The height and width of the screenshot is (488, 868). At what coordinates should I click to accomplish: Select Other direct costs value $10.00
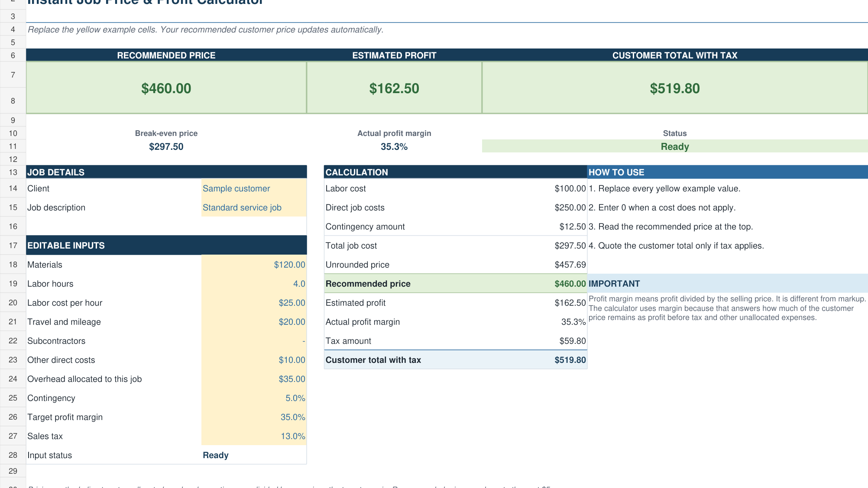click(x=254, y=360)
